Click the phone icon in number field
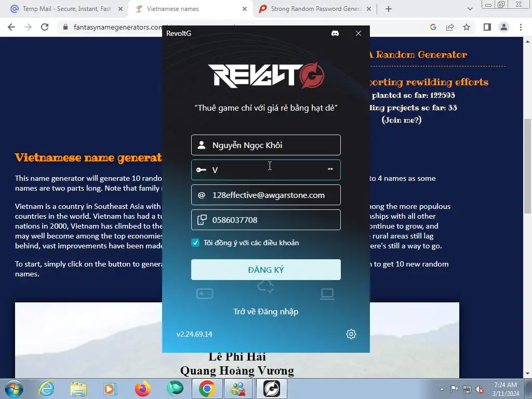Image resolution: width=532 pixels, height=399 pixels. [x=202, y=220]
